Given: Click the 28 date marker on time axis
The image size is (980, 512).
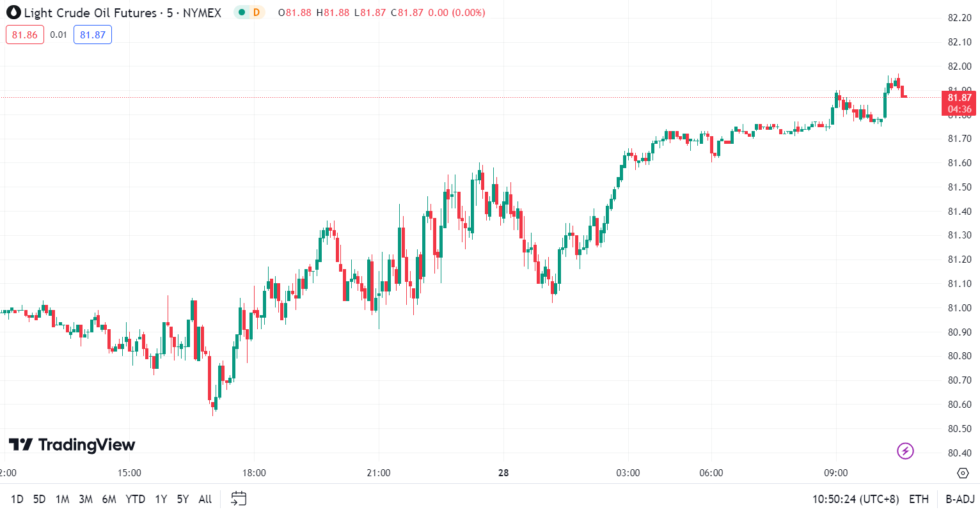Looking at the screenshot, I should tap(503, 473).
